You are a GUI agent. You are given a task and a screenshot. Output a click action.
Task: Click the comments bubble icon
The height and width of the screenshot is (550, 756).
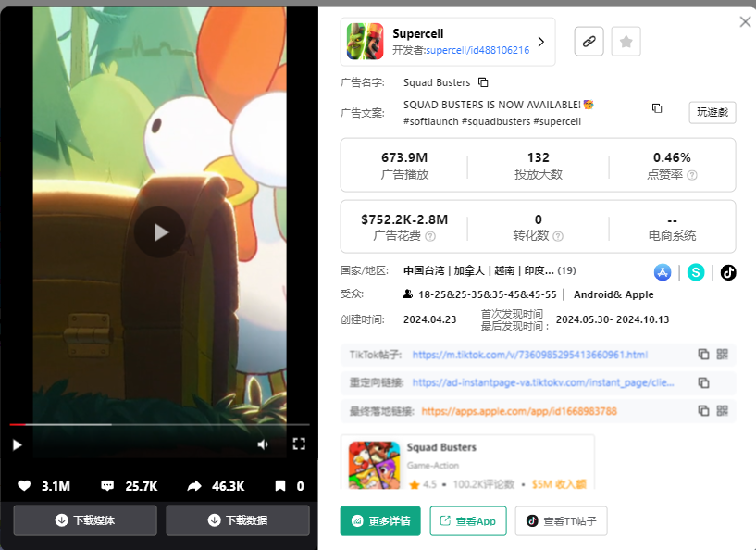tap(107, 486)
